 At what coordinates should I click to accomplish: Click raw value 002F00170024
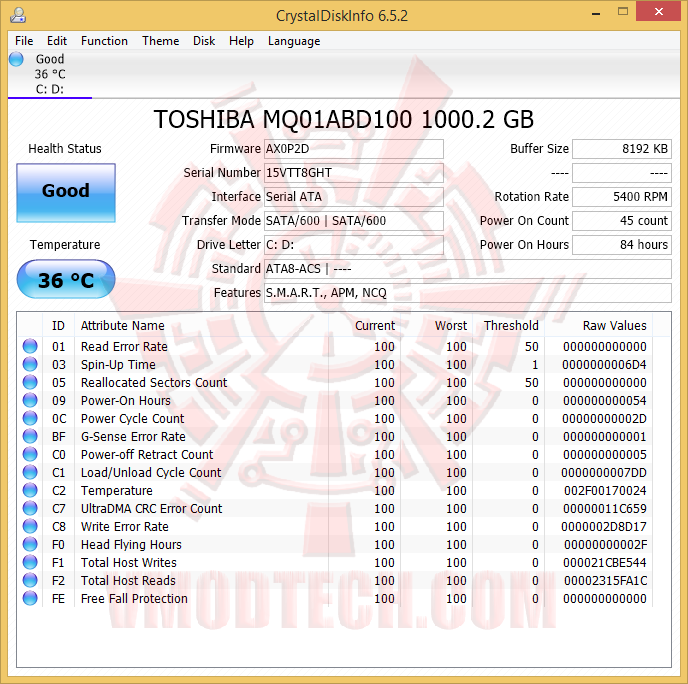click(605, 491)
